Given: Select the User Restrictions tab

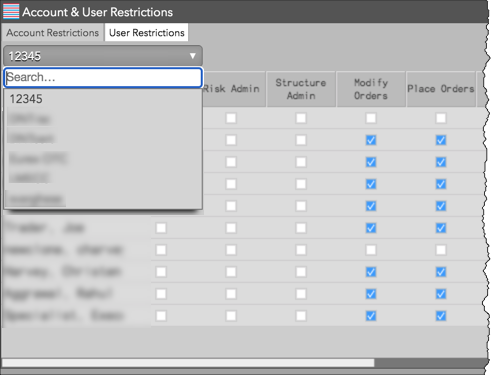Looking at the screenshot, I should tap(147, 33).
